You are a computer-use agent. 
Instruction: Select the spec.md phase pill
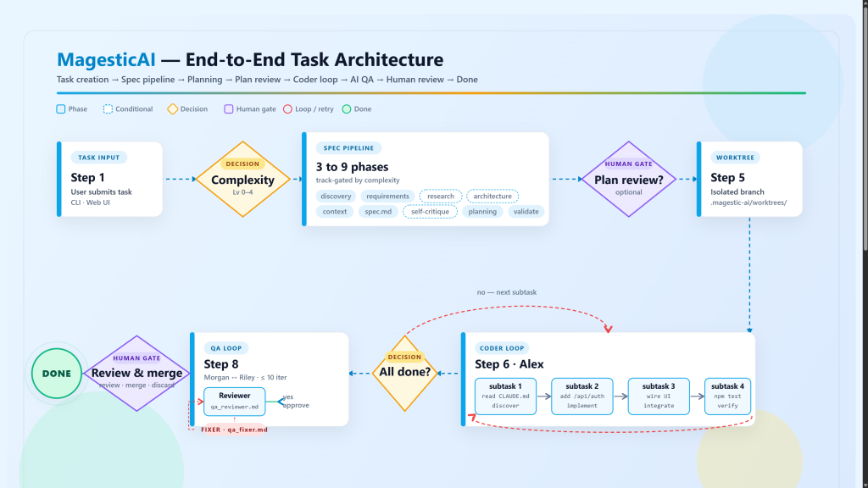[x=378, y=211]
